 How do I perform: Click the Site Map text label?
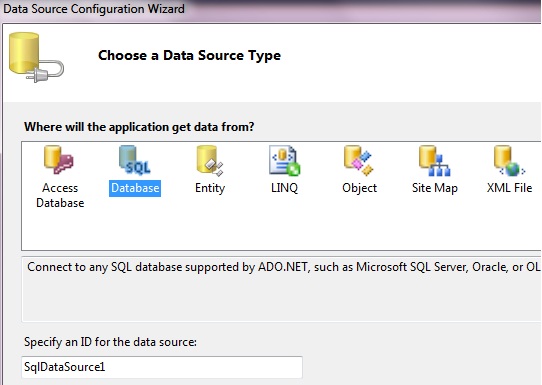tap(435, 188)
